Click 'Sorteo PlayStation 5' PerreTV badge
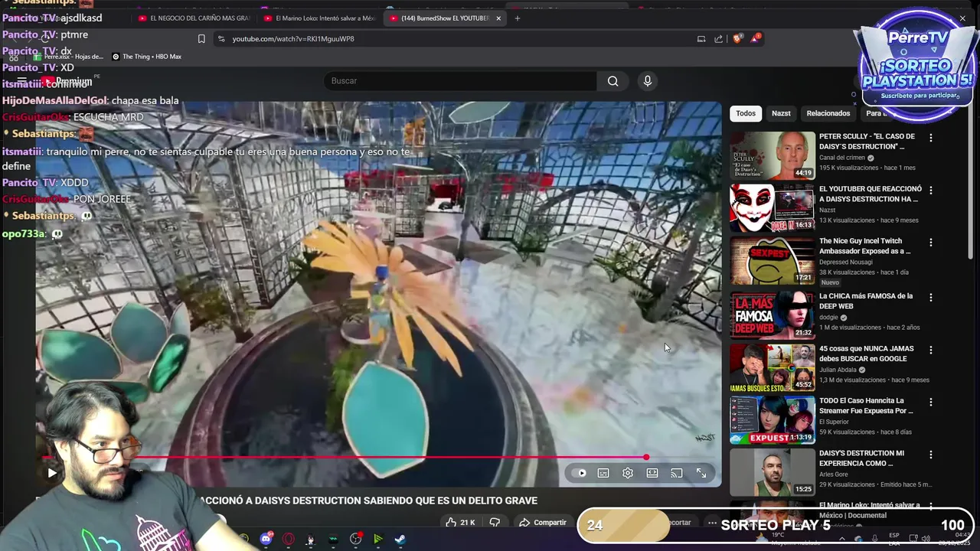The image size is (980, 551). tap(916, 67)
